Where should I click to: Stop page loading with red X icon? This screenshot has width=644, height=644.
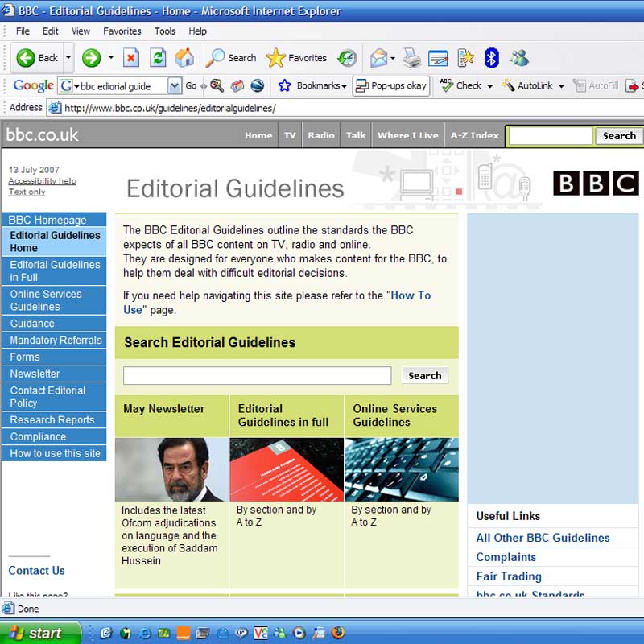point(131,58)
